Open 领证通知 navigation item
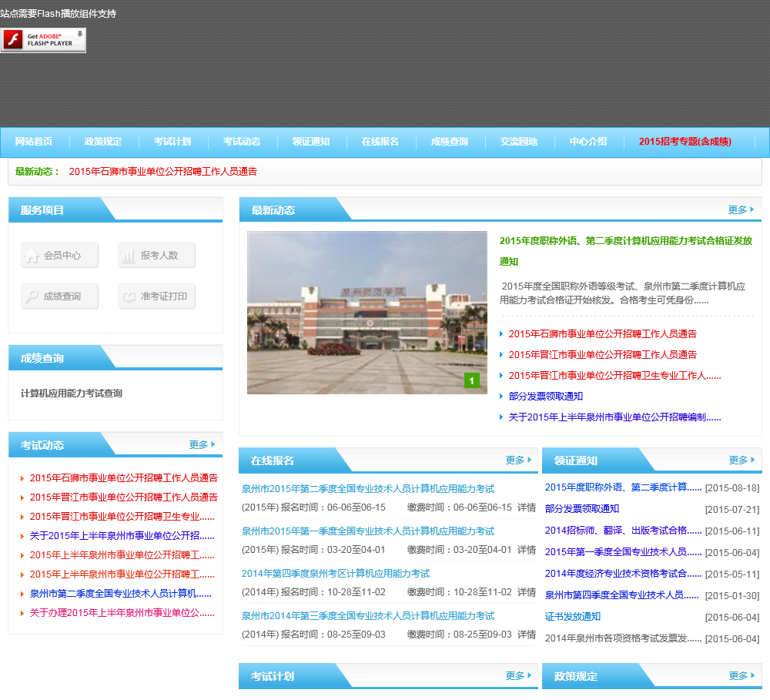This screenshot has width=770, height=700. (x=311, y=142)
